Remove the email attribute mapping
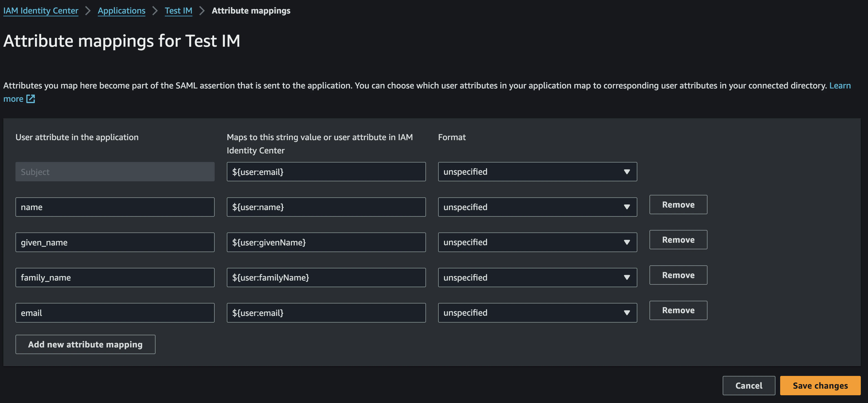This screenshot has width=868, height=403. [x=678, y=310]
